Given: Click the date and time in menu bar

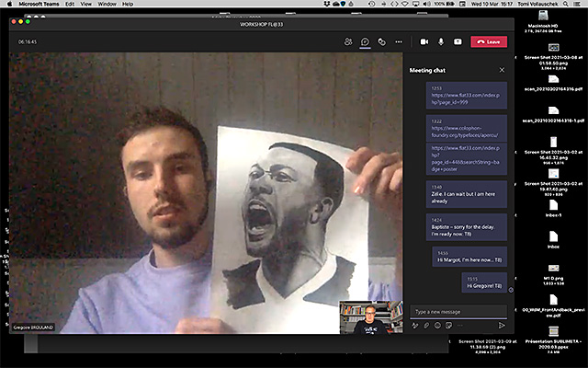Looking at the screenshot, I should 492,4.
